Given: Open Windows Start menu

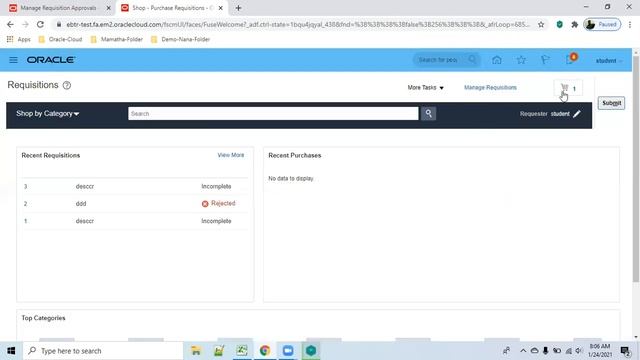Looking at the screenshot, I should (11, 351).
